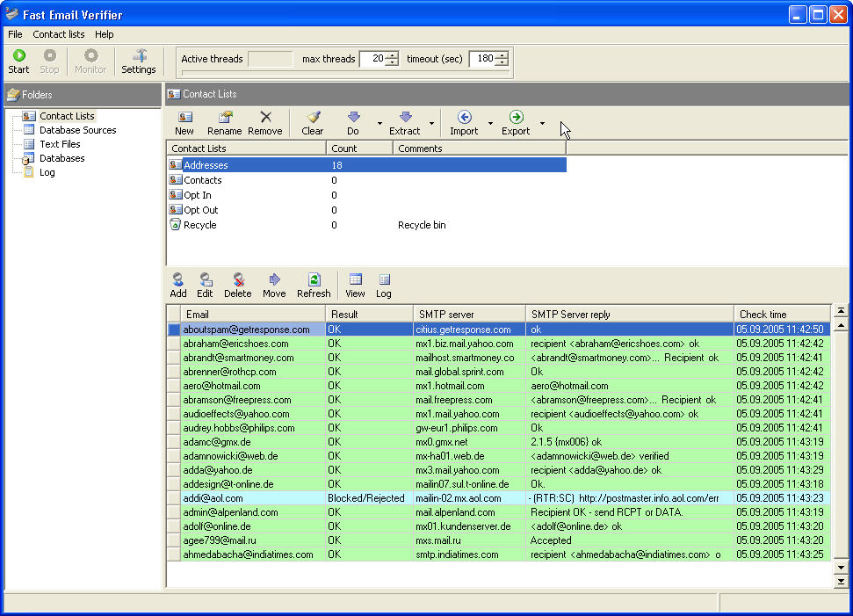Import contacts into the list
Viewport: 853px width, 616px height.
tap(466, 122)
